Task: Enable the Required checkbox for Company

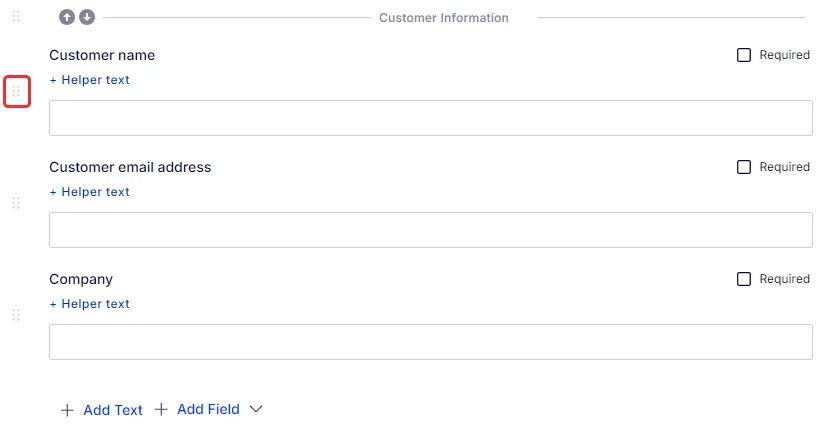Action: pos(744,279)
